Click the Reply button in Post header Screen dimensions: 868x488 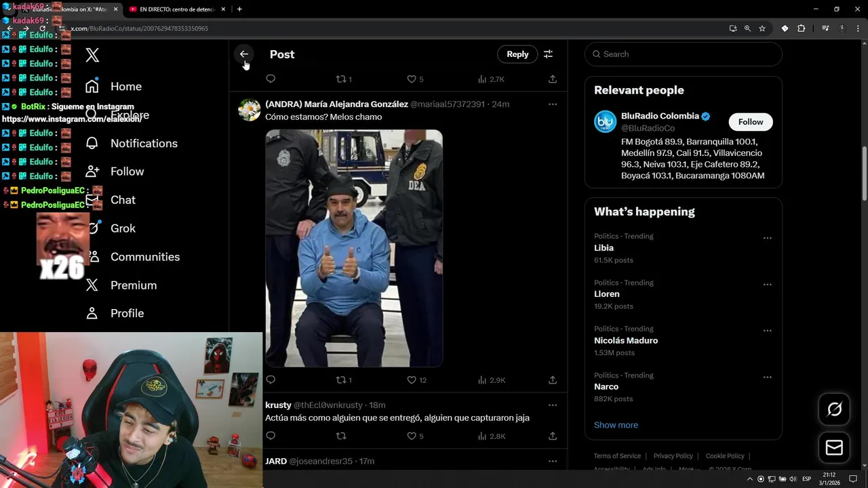pos(517,54)
